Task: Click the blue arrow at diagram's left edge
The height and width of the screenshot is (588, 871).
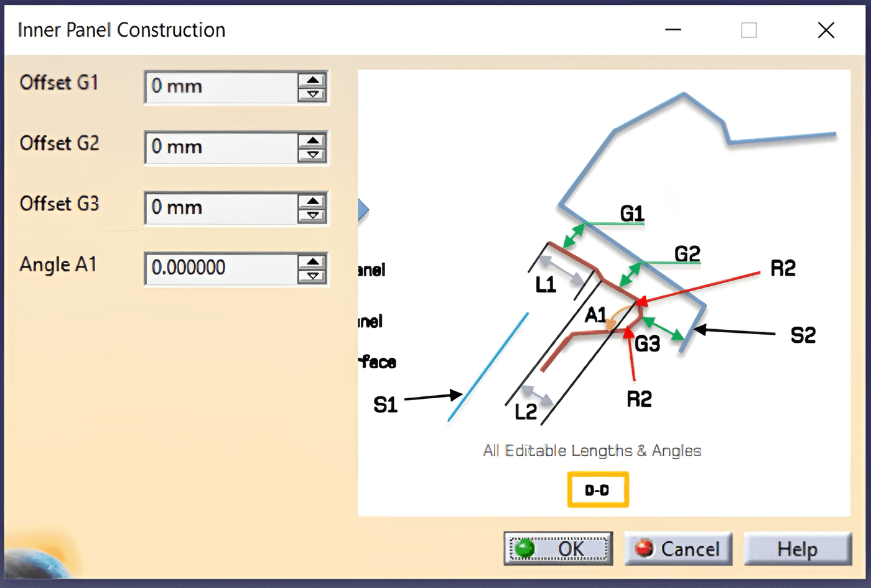Action: pyautogui.click(x=363, y=210)
